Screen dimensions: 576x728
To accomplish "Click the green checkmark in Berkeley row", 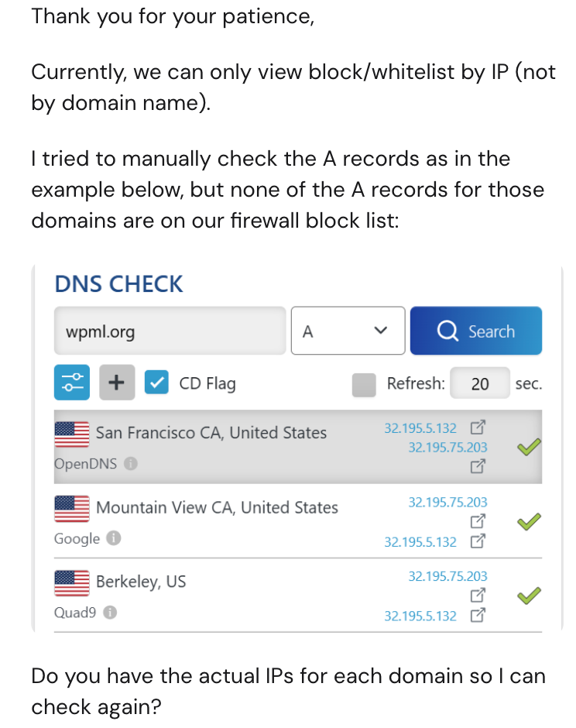I will (x=528, y=596).
